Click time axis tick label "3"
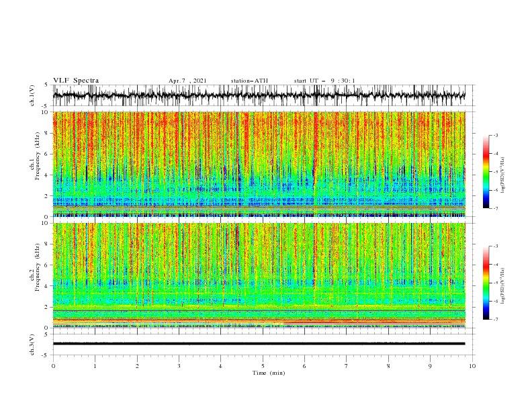This screenshot has width=532, height=411. pos(179,366)
